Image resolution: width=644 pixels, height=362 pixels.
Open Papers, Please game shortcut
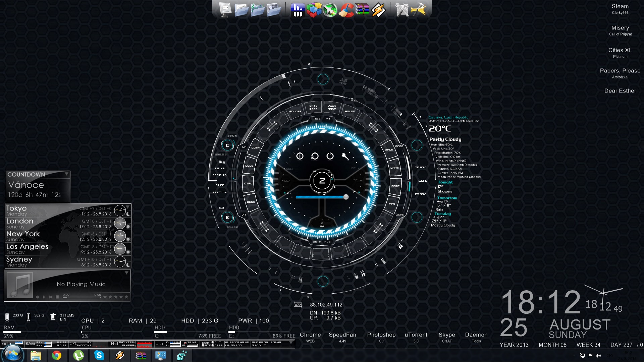620,71
